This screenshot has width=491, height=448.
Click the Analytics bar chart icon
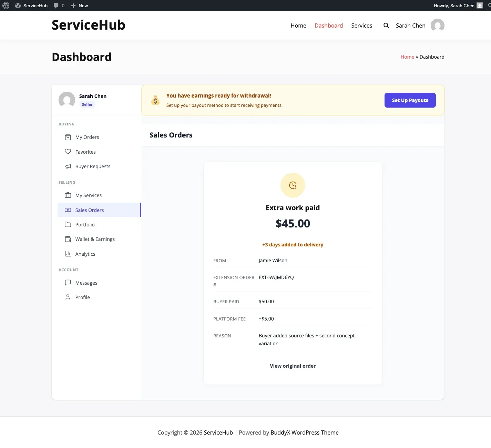coord(68,254)
